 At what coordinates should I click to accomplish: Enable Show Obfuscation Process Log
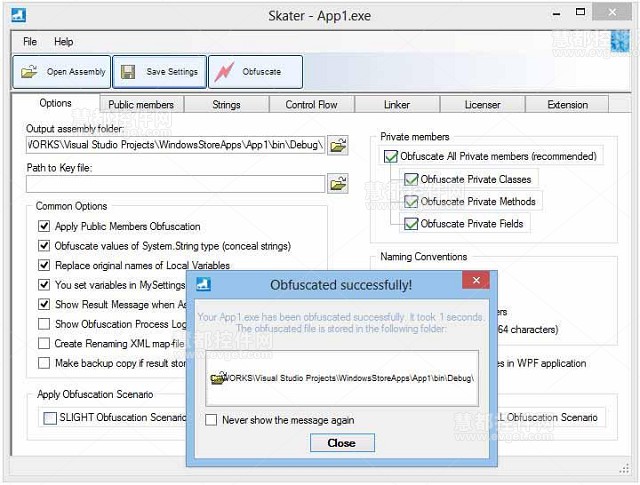click(x=44, y=324)
